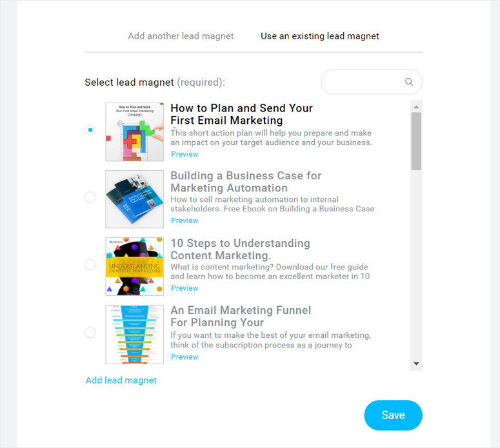Click the Save button
The width and height of the screenshot is (500, 448).
(393, 415)
